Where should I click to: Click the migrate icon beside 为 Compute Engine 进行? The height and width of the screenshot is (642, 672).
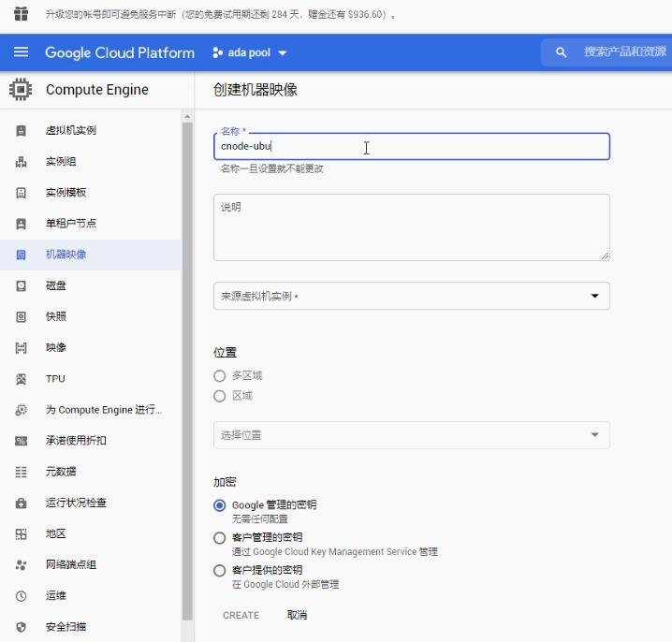click(x=21, y=410)
